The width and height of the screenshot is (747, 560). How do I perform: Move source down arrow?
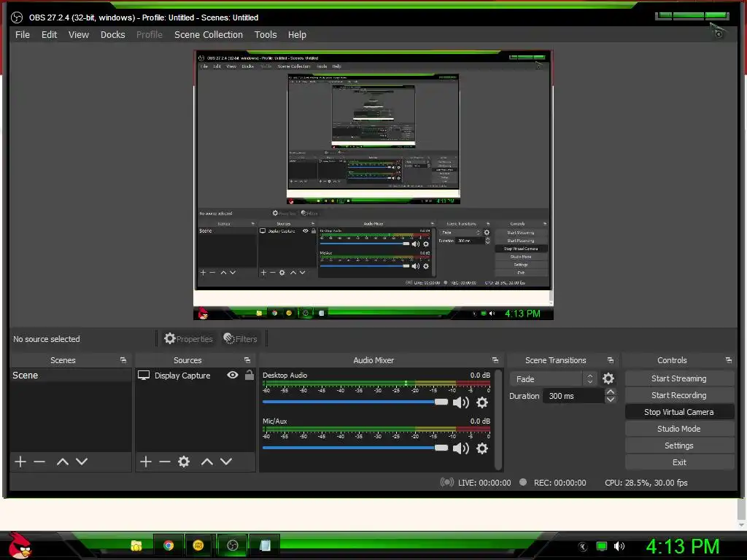226,462
